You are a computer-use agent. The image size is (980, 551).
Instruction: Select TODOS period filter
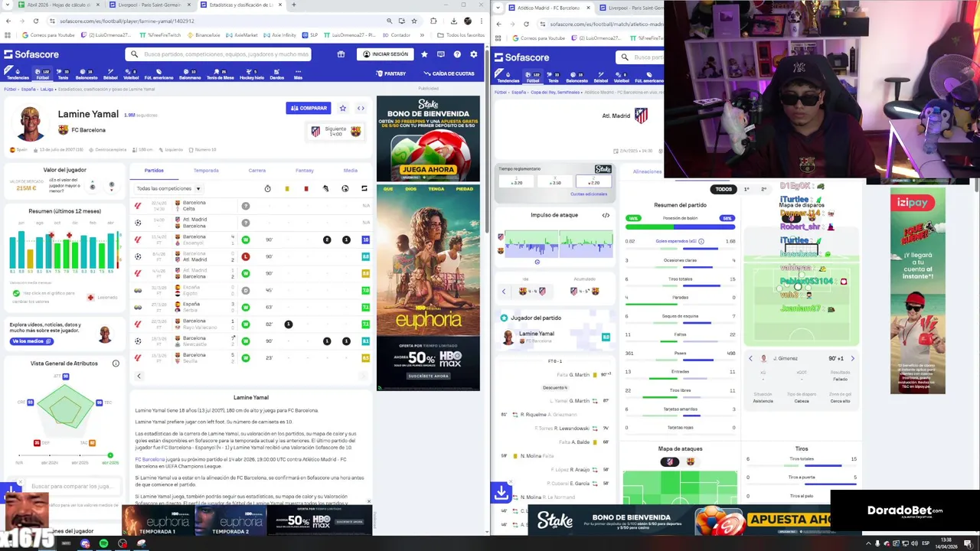click(x=724, y=189)
